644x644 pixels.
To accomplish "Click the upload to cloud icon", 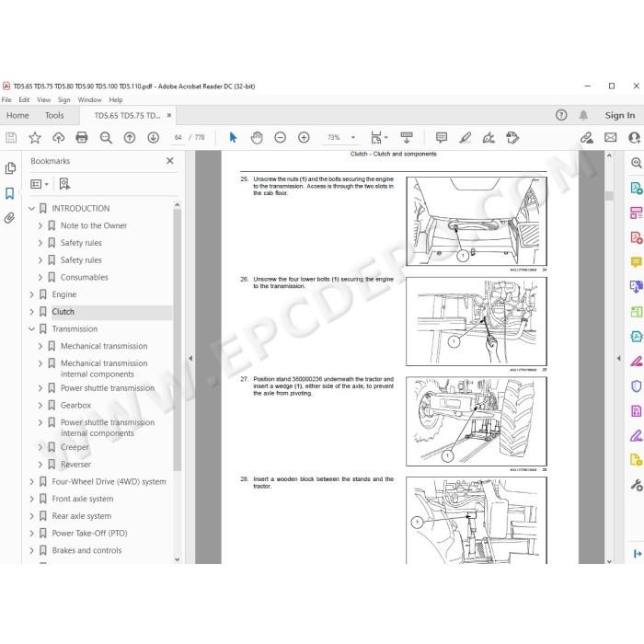I will pos(58,138).
